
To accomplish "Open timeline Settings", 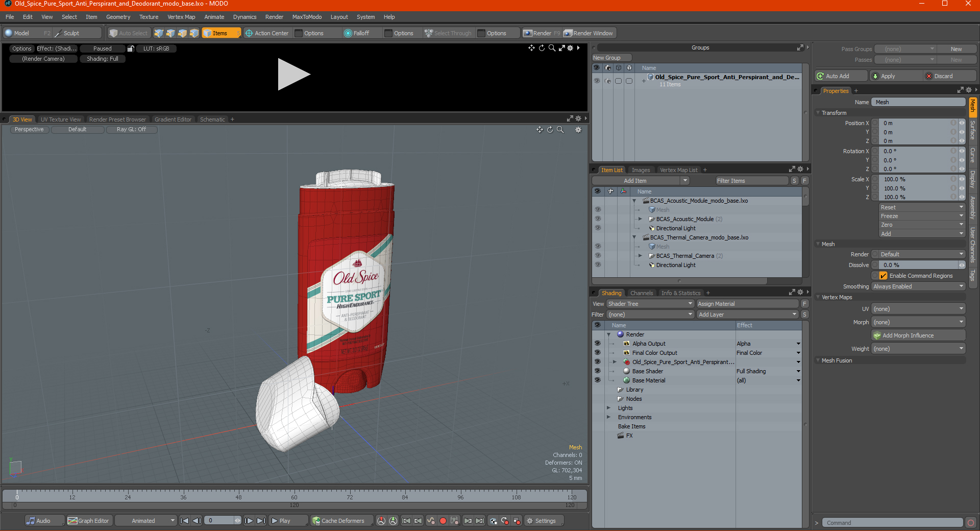I will click(545, 521).
